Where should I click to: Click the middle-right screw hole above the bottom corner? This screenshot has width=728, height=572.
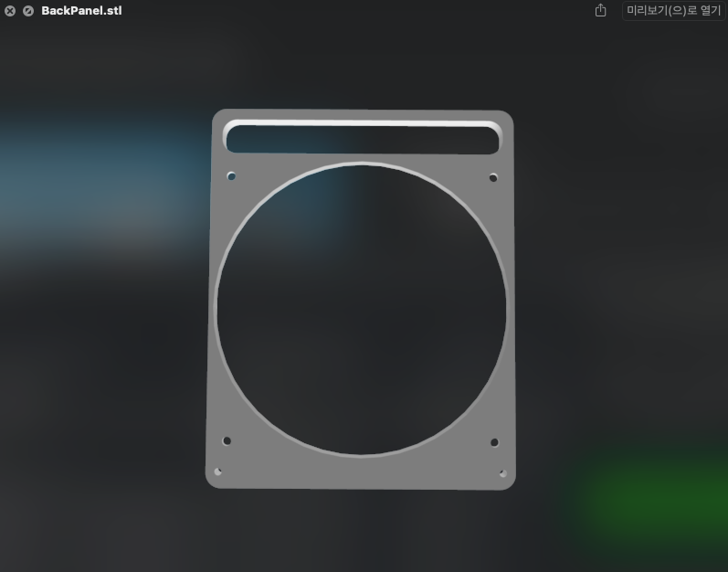coord(494,442)
